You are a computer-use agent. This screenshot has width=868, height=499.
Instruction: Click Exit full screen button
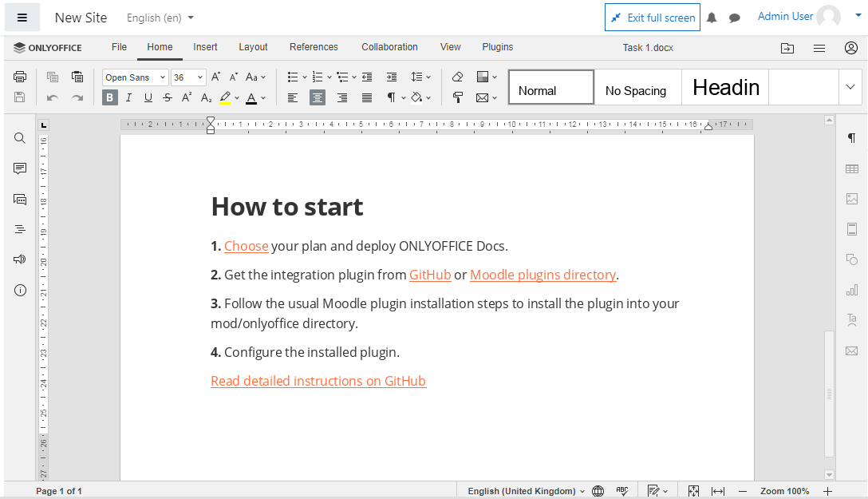(652, 18)
